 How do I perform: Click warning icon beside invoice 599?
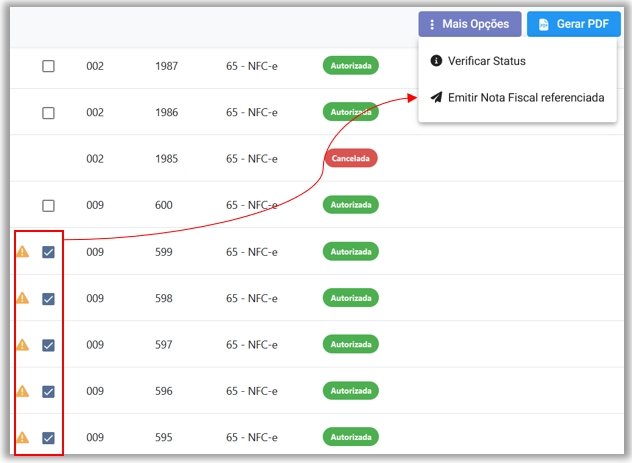[22, 251]
